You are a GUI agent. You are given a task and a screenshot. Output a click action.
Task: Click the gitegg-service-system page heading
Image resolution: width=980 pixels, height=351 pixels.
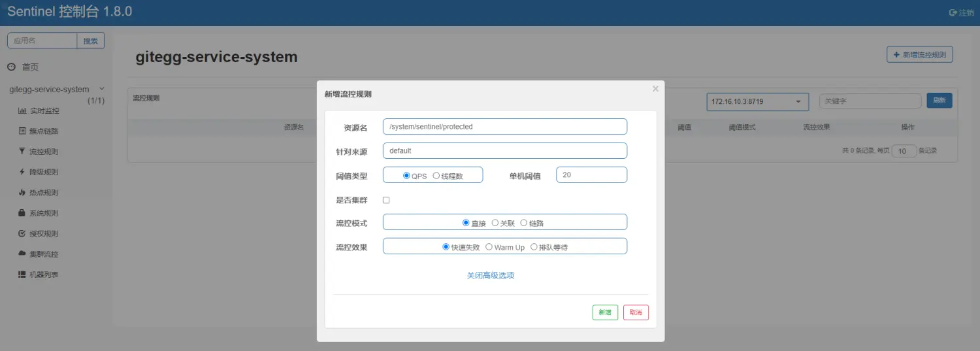[216, 57]
